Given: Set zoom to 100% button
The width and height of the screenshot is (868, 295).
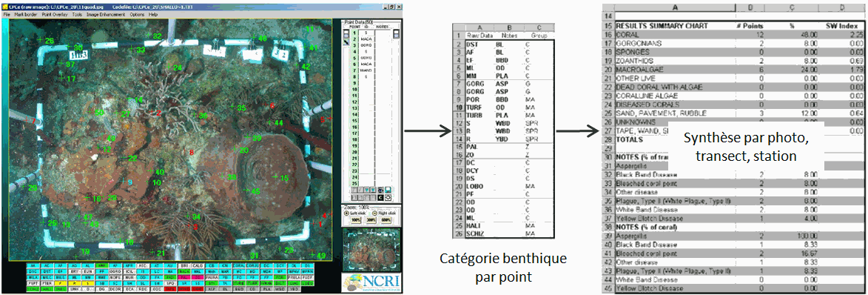Looking at the screenshot, I should [x=356, y=220].
